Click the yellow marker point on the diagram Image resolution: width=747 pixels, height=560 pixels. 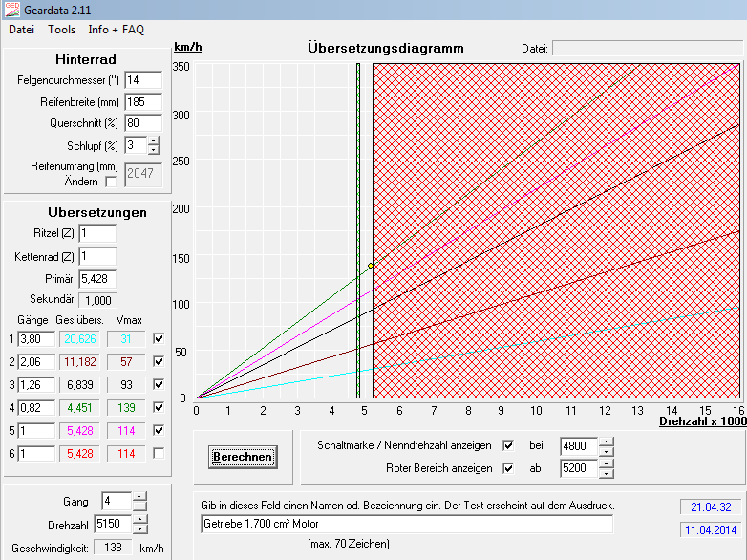coord(371,265)
